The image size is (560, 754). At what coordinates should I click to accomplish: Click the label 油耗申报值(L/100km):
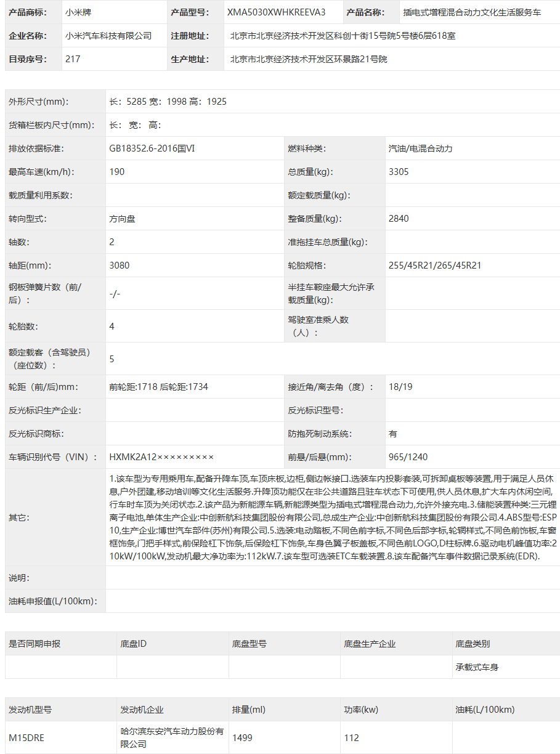[x=53, y=601]
